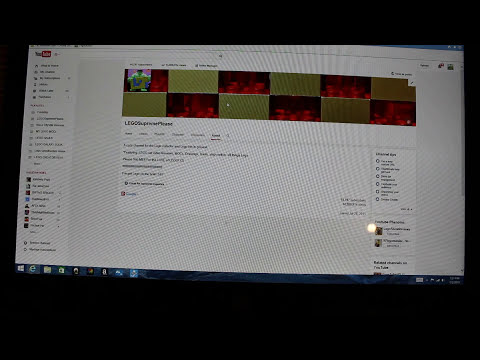Open the red notifications icon top right

441,66
